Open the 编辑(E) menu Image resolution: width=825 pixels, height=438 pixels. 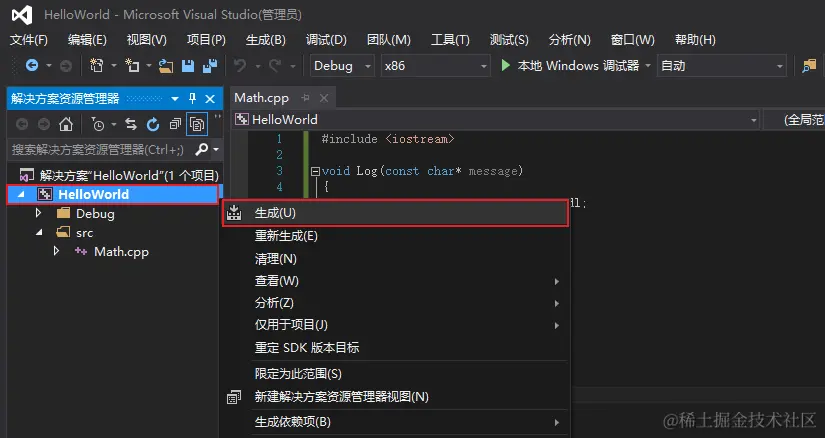coord(87,40)
